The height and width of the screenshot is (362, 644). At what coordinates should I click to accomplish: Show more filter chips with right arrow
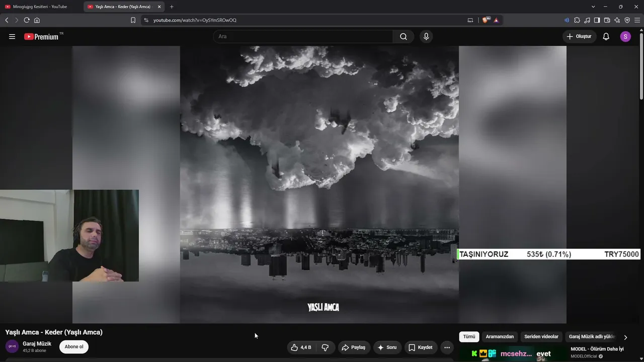coord(625,337)
